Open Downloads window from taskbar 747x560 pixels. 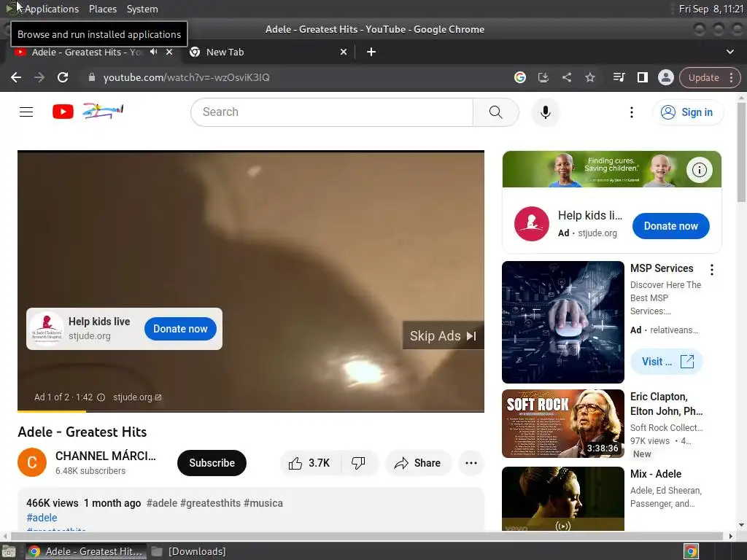coord(189,551)
